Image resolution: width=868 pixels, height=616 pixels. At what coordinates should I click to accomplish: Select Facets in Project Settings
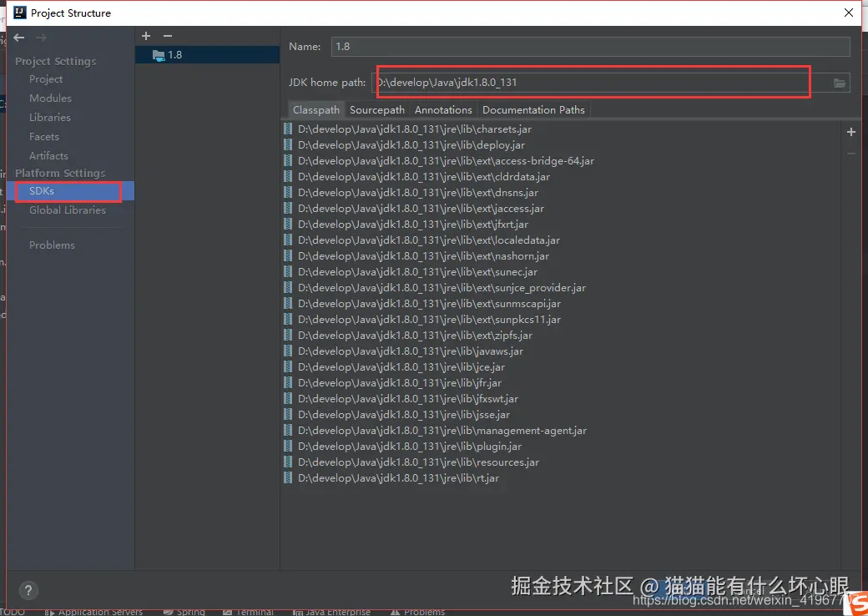(43, 136)
